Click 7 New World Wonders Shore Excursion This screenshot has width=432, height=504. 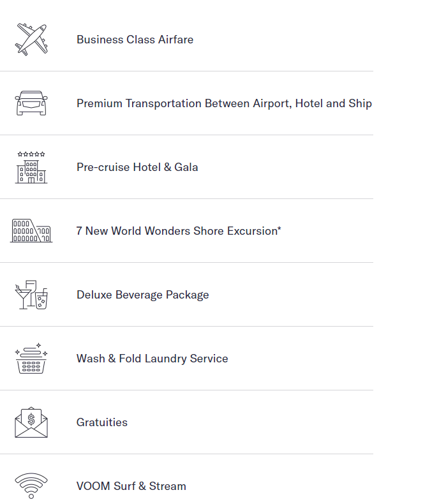coord(179,231)
